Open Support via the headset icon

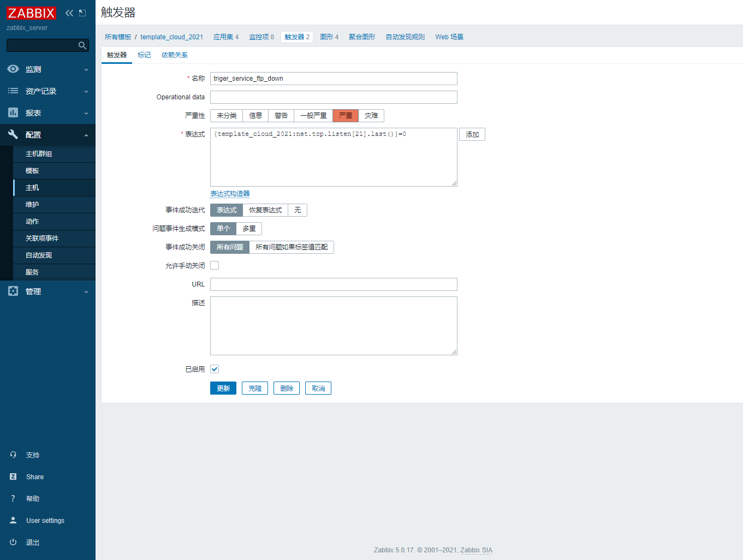[13, 455]
